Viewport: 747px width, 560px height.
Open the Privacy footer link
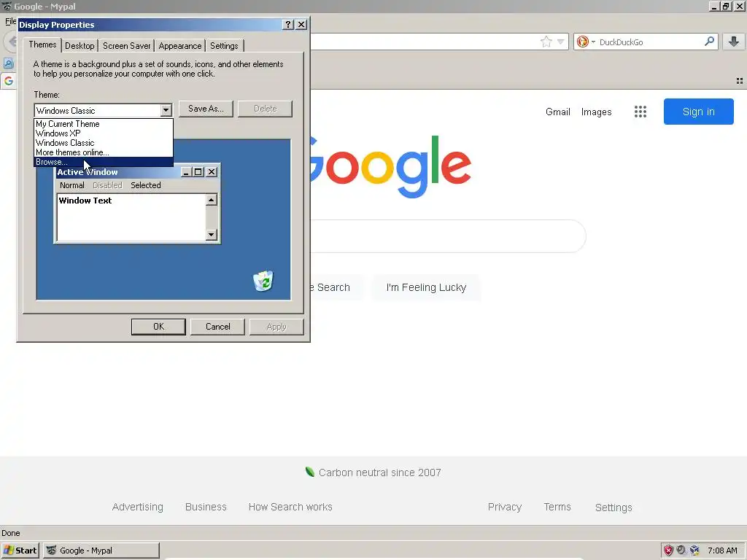pyautogui.click(x=505, y=507)
